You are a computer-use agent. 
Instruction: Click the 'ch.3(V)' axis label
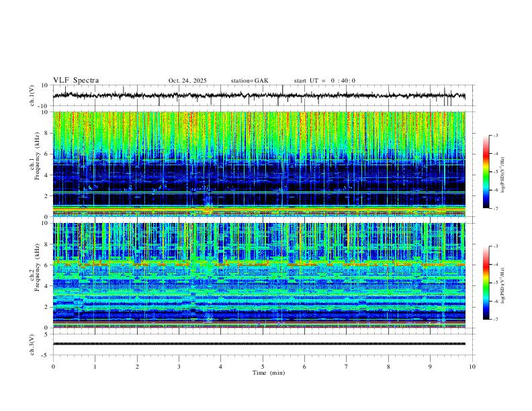coord(32,345)
